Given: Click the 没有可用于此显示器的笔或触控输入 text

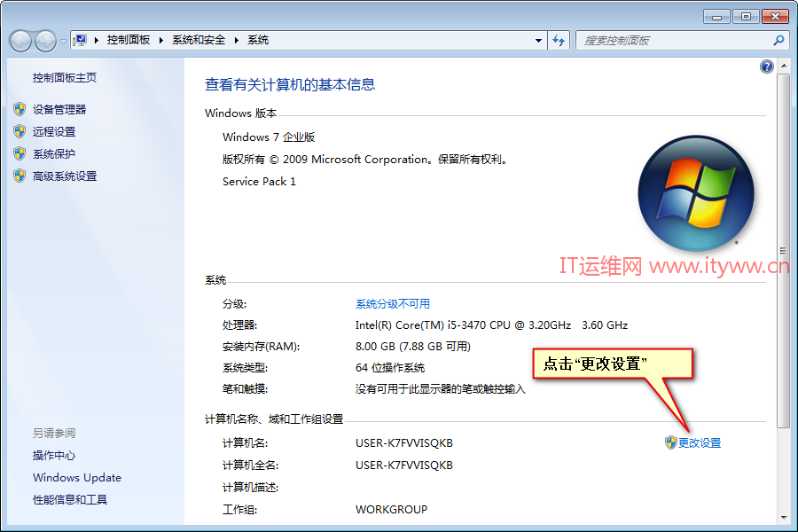Looking at the screenshot, I should click(x=440, y=389).
